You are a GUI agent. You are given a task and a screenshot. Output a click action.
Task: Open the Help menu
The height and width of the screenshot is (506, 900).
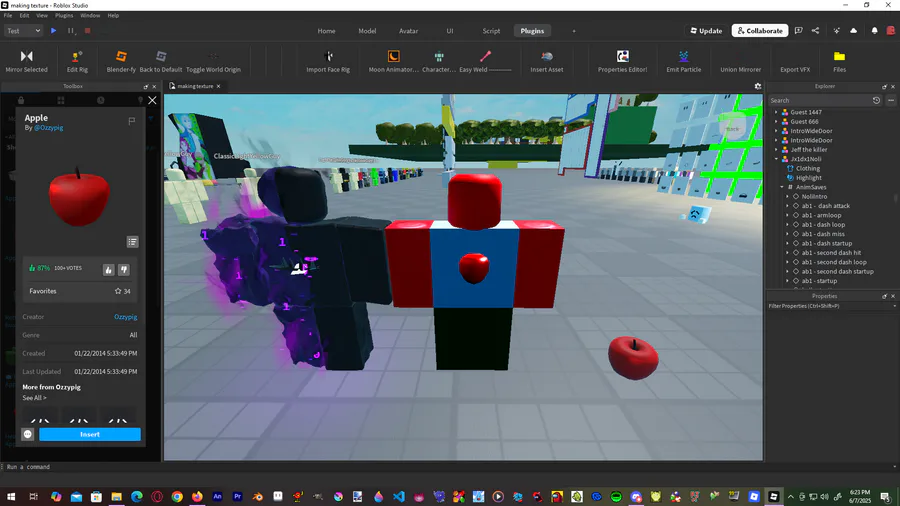coord(113,15)
